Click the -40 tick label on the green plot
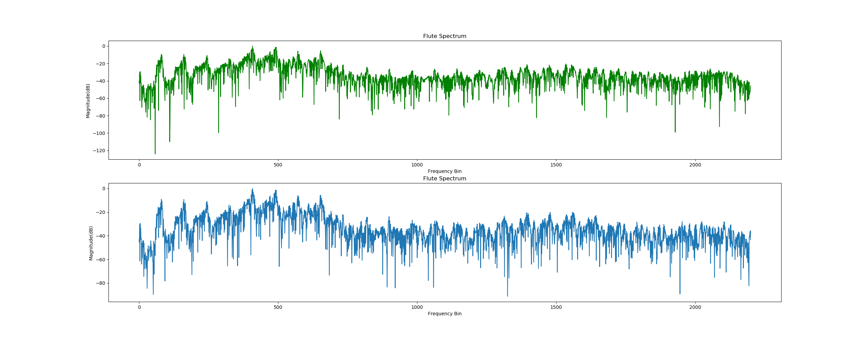This screenshot has width=868, height=339. click(100, 81)
